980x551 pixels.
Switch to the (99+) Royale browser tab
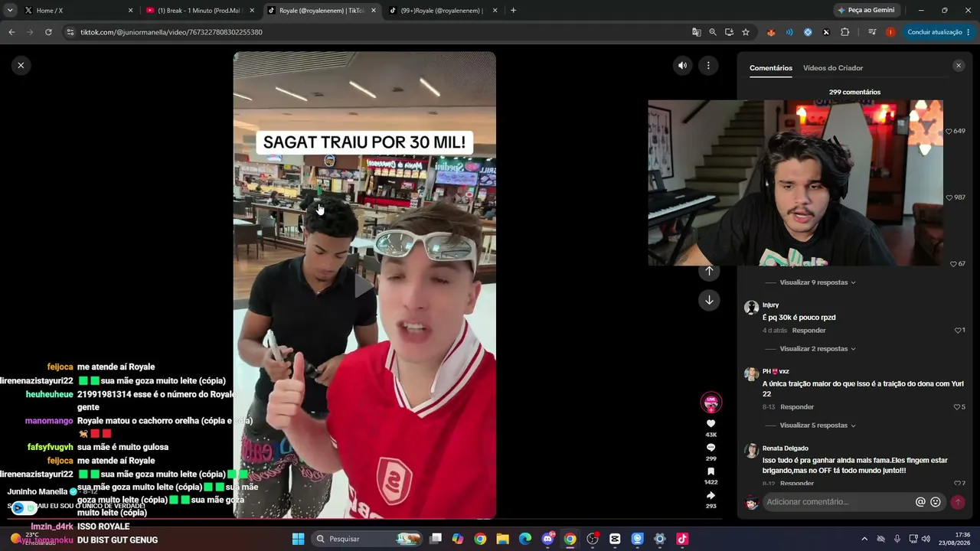tap(442, 11)
